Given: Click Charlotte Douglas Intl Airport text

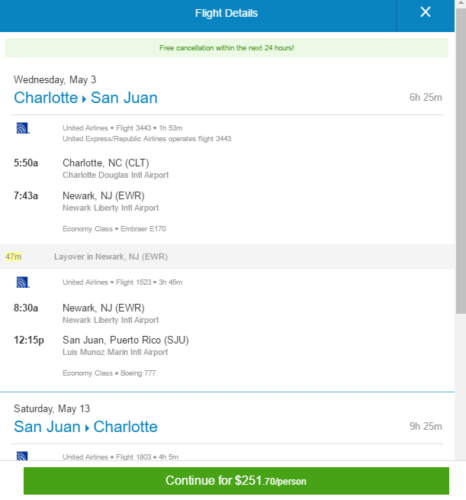Looking at the screenshot, I should tap(116, 175).
